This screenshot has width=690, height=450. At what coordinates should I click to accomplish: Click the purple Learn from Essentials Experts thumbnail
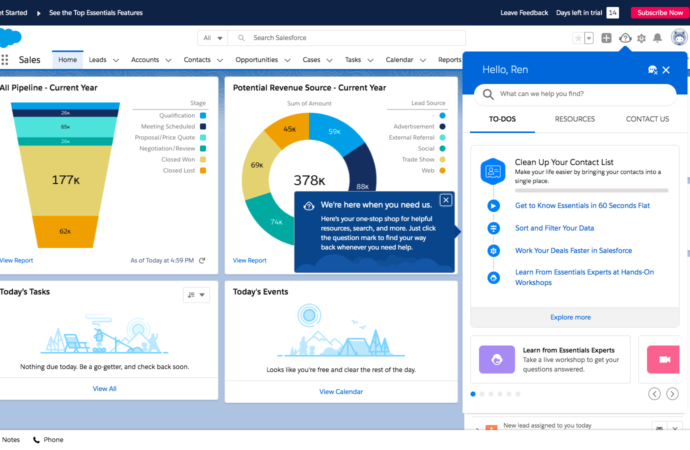coord(497,359)
